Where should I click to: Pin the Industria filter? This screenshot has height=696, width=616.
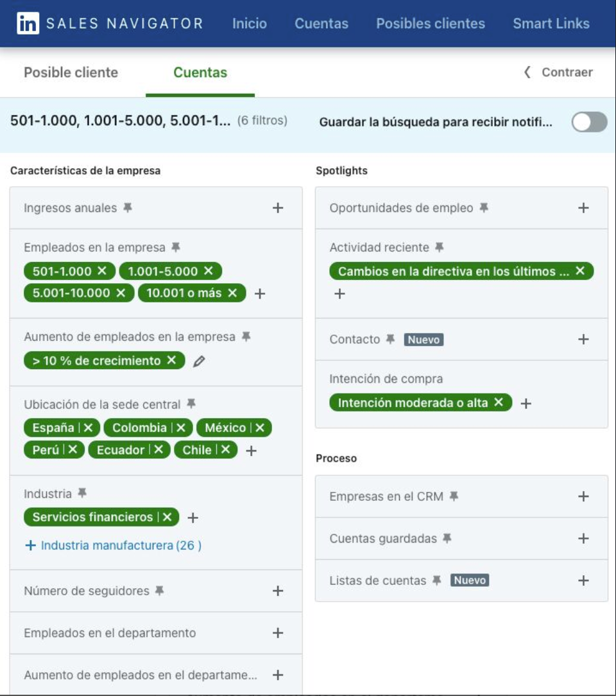point(82,492)
